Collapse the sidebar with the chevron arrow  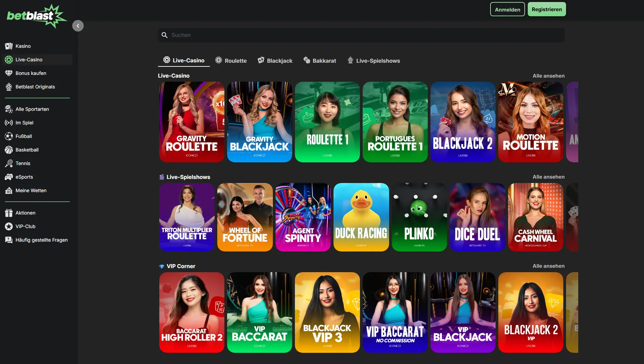tap(78, 26)
